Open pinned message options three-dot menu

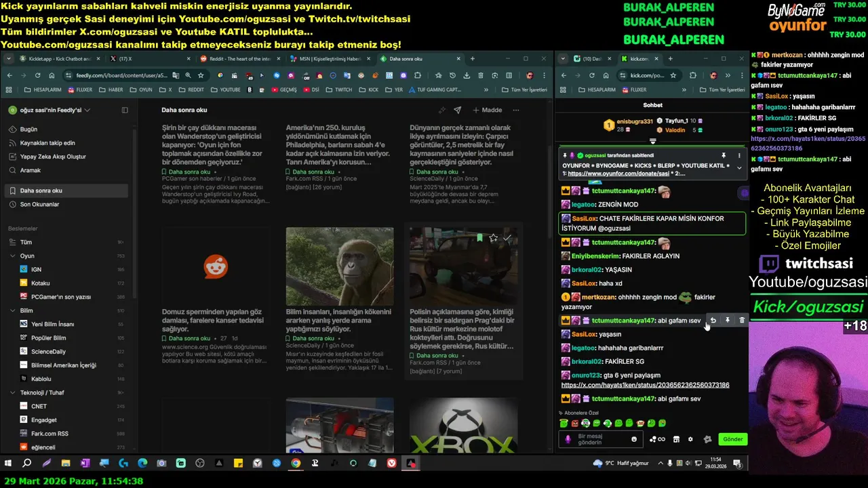pyautogui.click(x=739, y=155)
